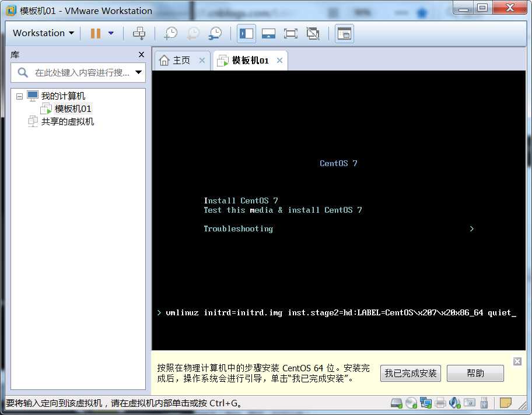Click 我已完成安装 button
The width and height of the screenshot is (532, 415).
click(411, 373)
